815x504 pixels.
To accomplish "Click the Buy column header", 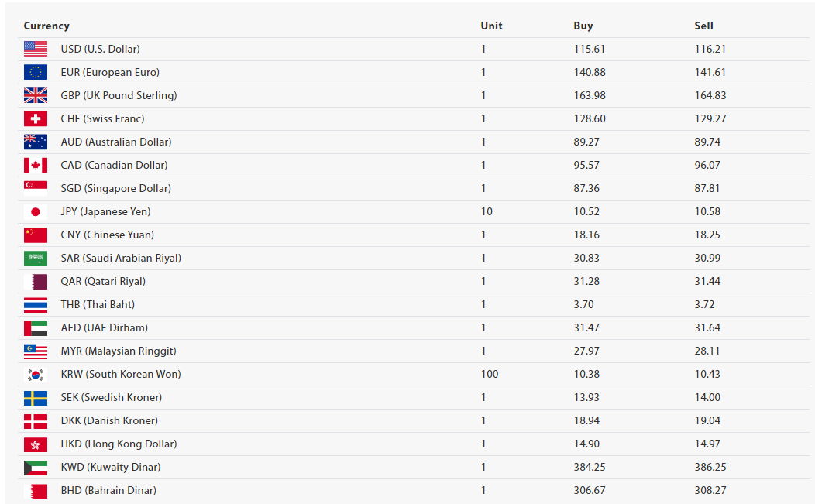I will pos(583,26).
